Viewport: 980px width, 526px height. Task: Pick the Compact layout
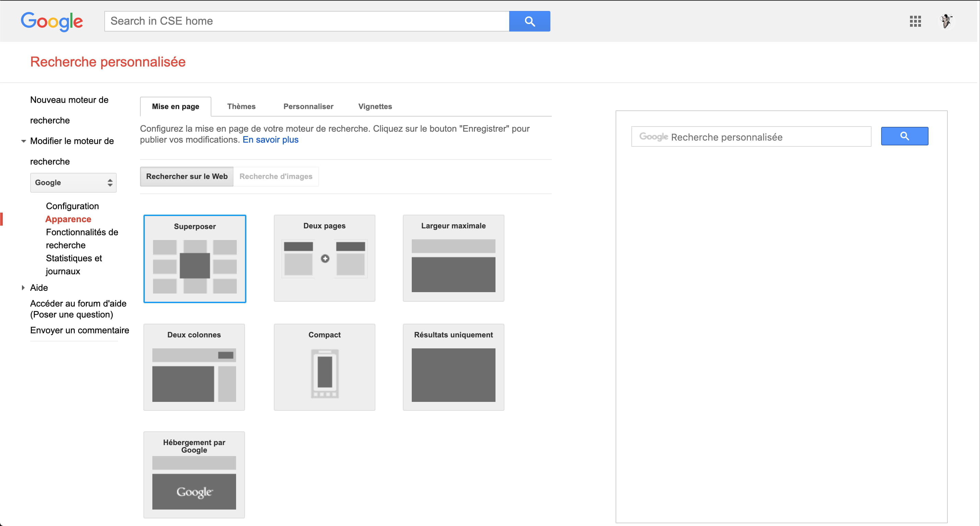pyautogui.click(x=325, y=367)
